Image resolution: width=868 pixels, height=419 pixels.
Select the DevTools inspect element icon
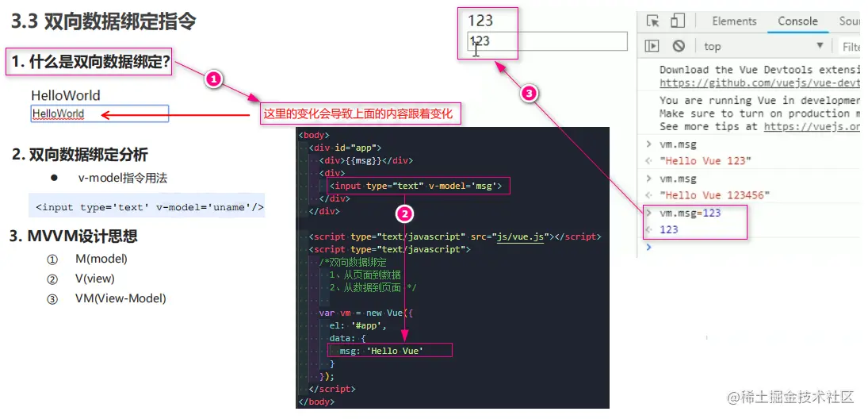click(653, 21)
